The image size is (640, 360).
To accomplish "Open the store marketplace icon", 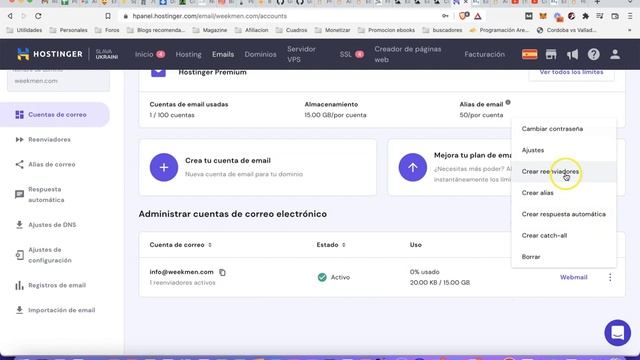I will point(551,54).
